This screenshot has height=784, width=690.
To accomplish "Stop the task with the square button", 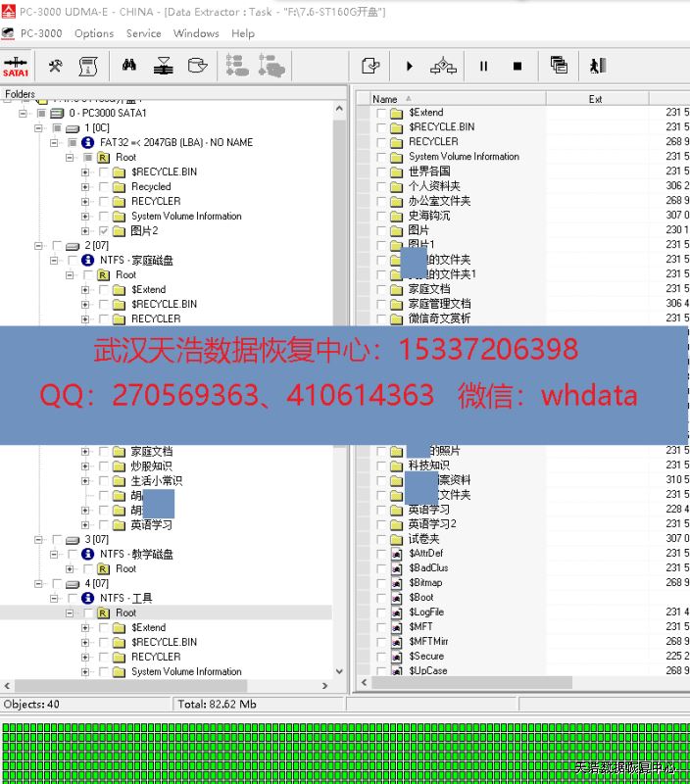I will pos(517,67).
